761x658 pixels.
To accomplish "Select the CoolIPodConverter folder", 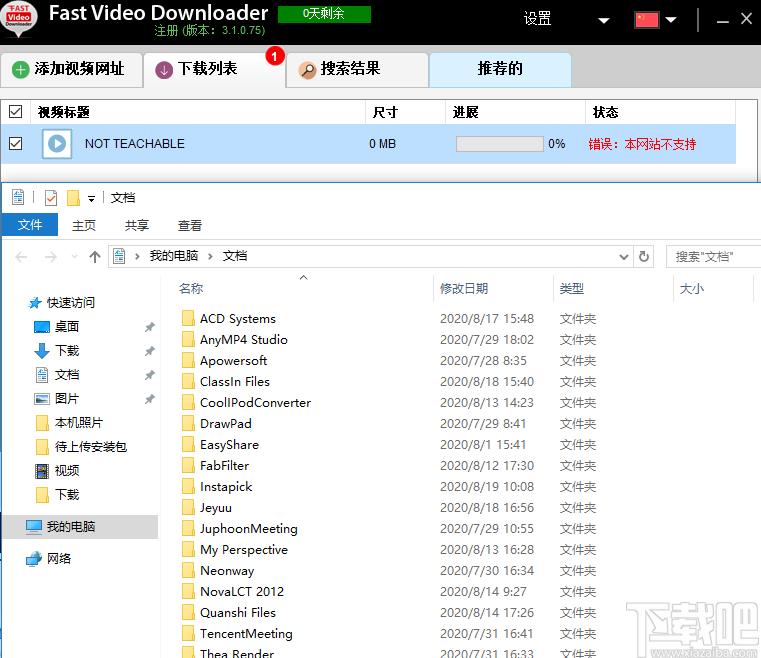I will point(255,402).
